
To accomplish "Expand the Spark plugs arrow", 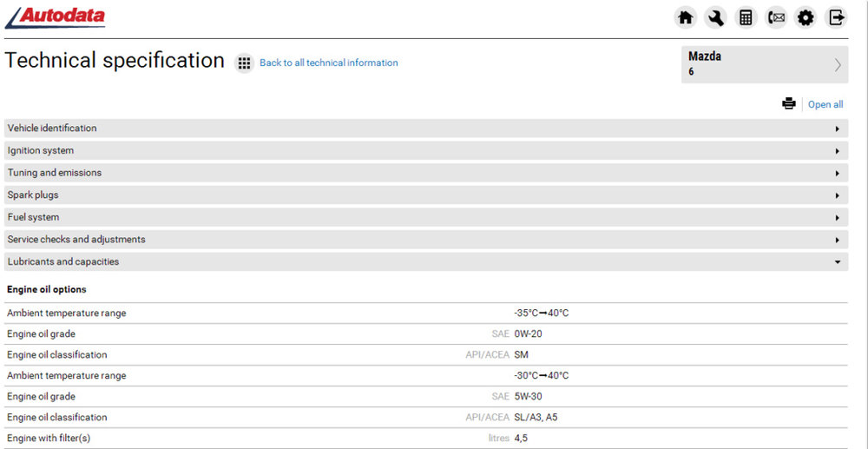I will tap(838, 195).
